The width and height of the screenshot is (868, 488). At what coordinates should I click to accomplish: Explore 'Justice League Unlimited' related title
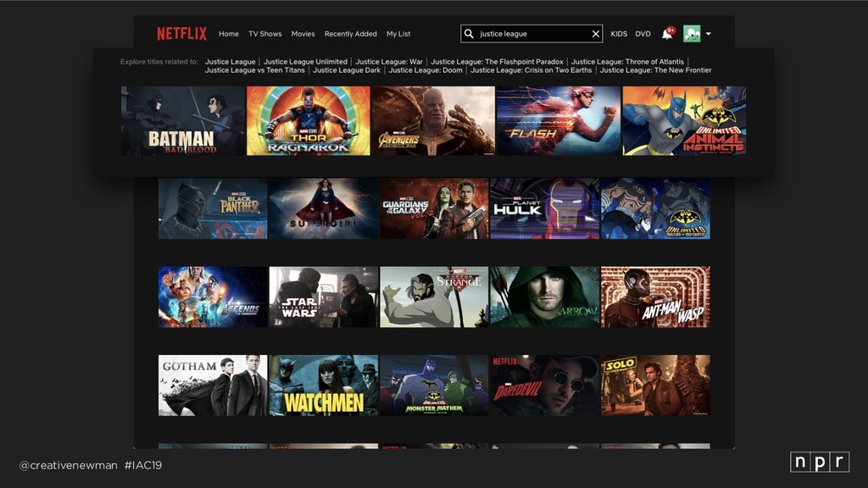point(305,62)
